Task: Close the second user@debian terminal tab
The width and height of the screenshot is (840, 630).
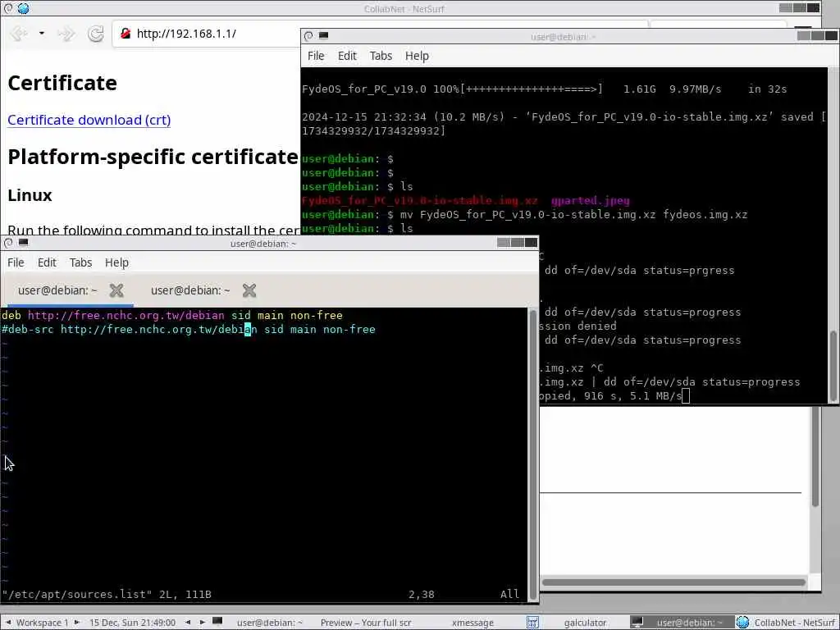Action: pyautogui.click(x=249, y=290)
